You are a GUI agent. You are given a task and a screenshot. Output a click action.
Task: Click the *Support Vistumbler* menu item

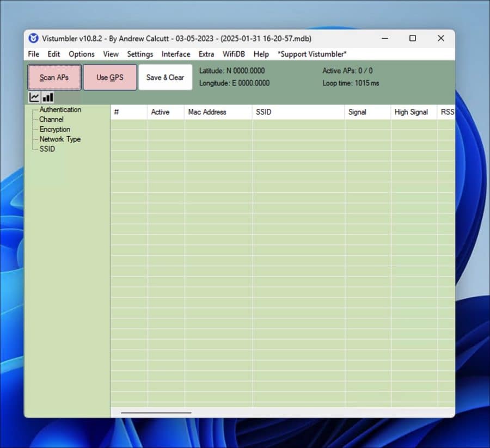pos(311,54)
